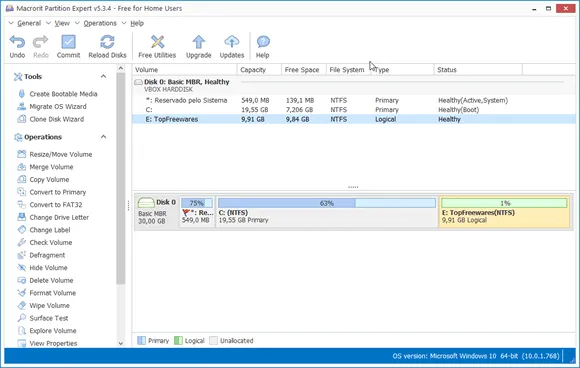580x368 pixels.
Task: Select the C: volume row
Action: (353, 109)
